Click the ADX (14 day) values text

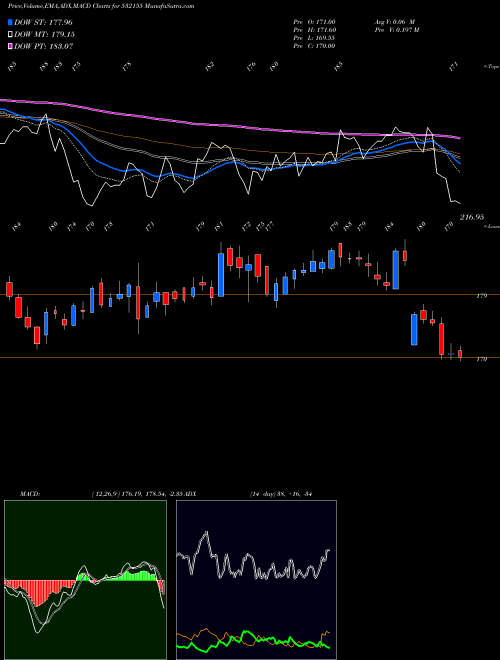pyautogui.click(x=280, y=494)
